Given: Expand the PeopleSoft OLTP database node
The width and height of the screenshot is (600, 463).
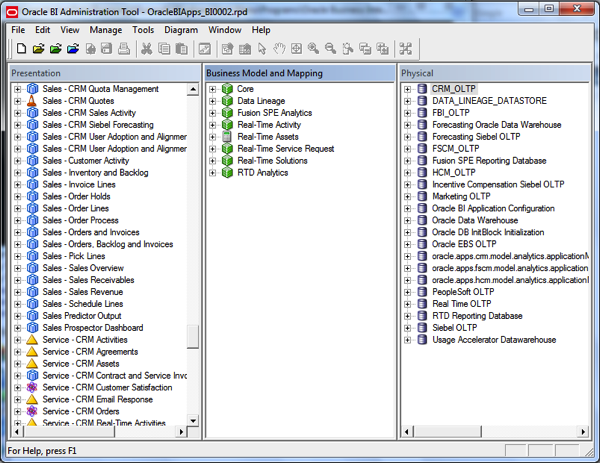Looking at the screenshot, I should (x=407, y=292).
